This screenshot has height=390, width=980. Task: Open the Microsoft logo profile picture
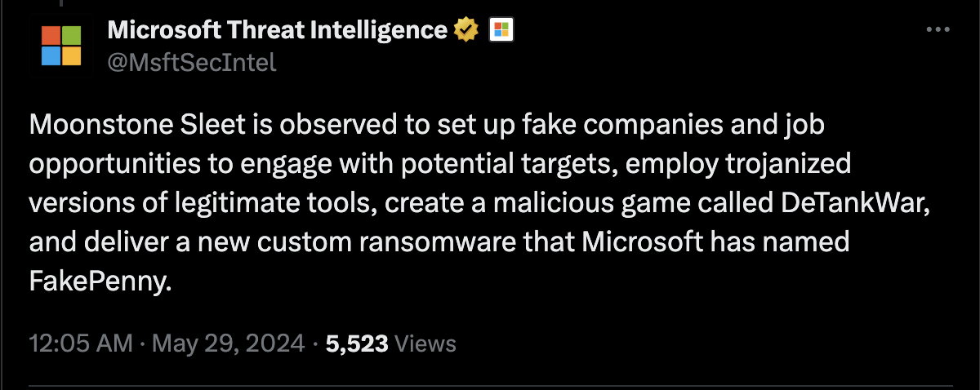tap(61, 46)
